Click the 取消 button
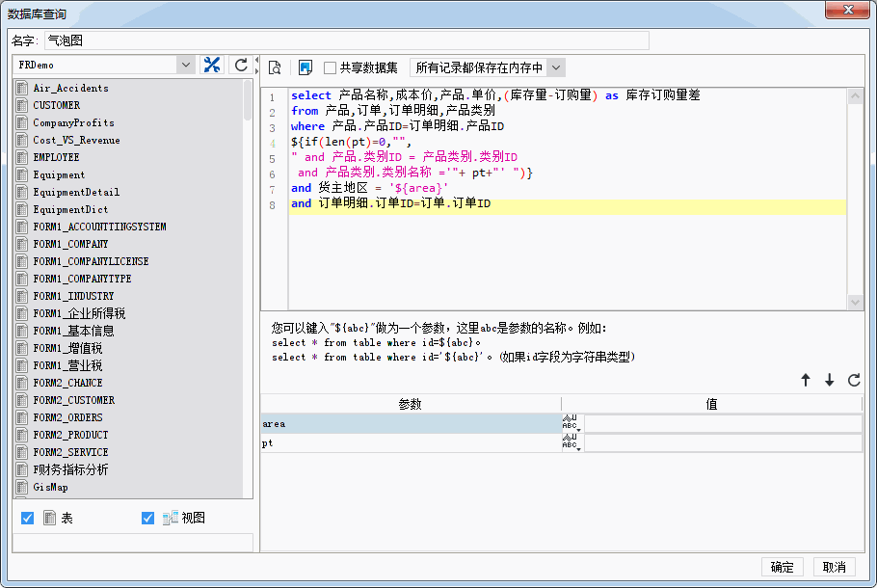Viewport: 877px width, 588px height. pyautogui.click(x=835, y=567)
